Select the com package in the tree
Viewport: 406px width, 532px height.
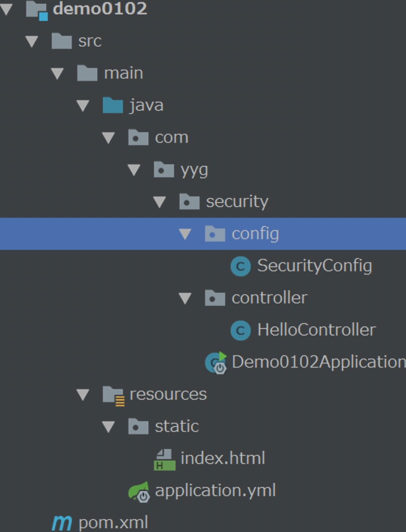[172, 137]
